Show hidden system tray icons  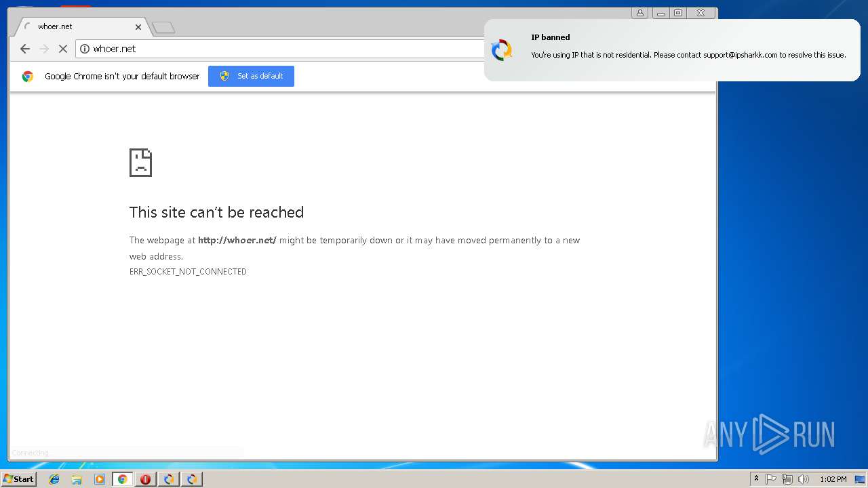[x=756, y=479]
